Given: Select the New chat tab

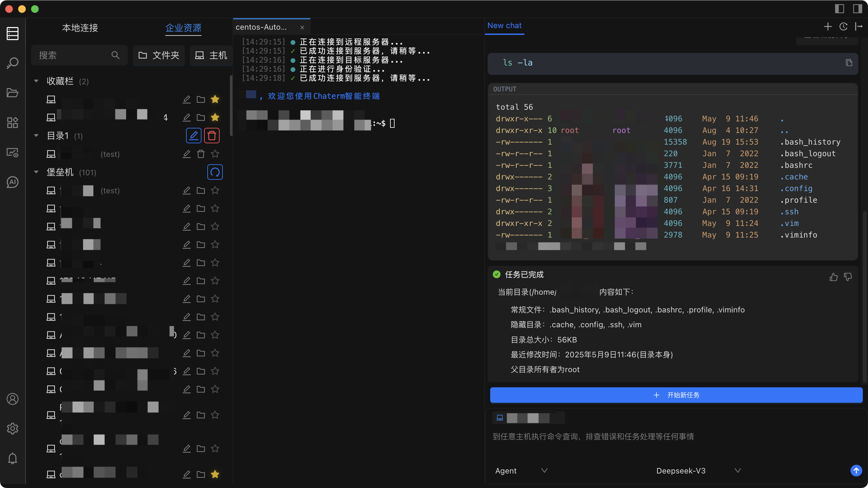Looking at the screenshot, I should pos(504,25).
